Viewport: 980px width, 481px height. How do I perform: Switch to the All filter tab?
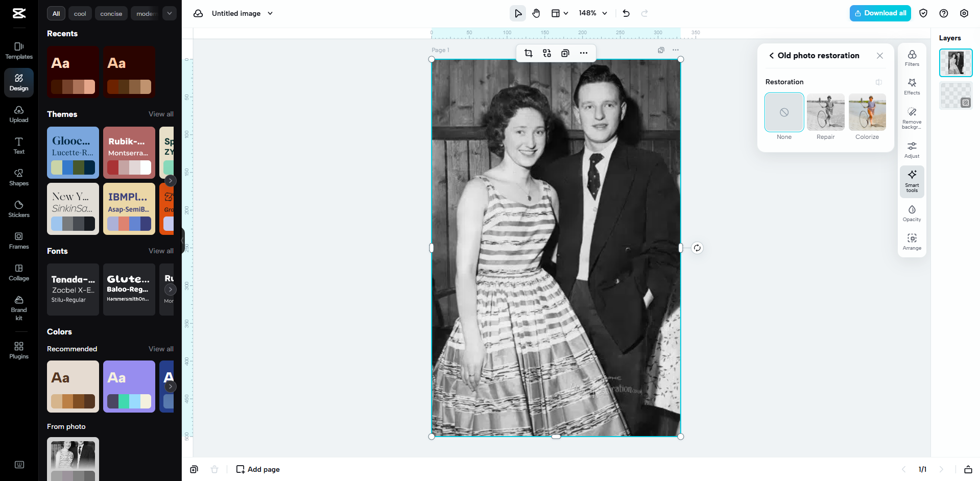(x=56, y=13)
